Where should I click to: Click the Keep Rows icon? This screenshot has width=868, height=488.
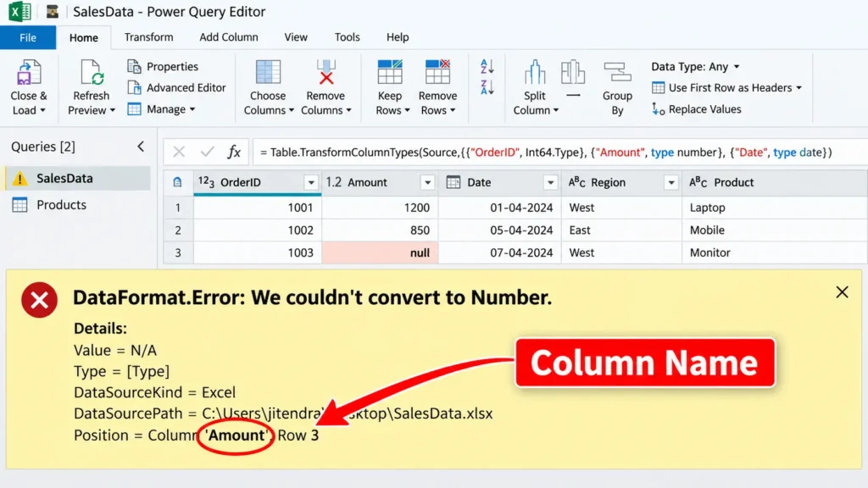(x=390, y=73)
